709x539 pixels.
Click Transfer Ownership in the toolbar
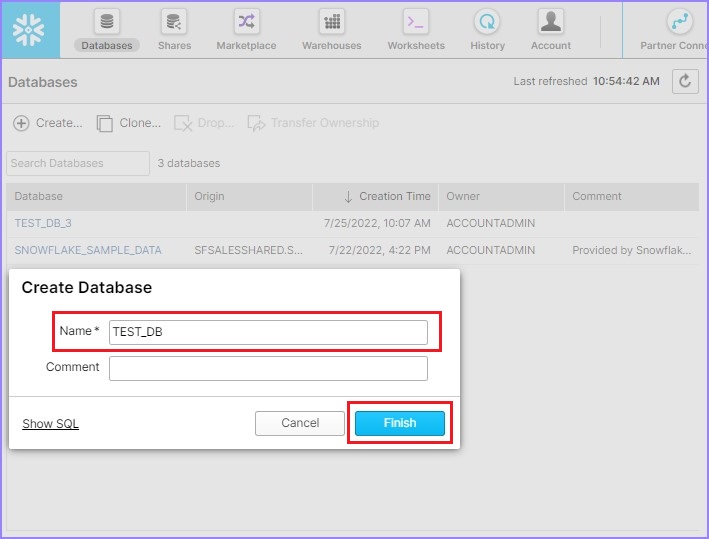click(x=313, y=123)
